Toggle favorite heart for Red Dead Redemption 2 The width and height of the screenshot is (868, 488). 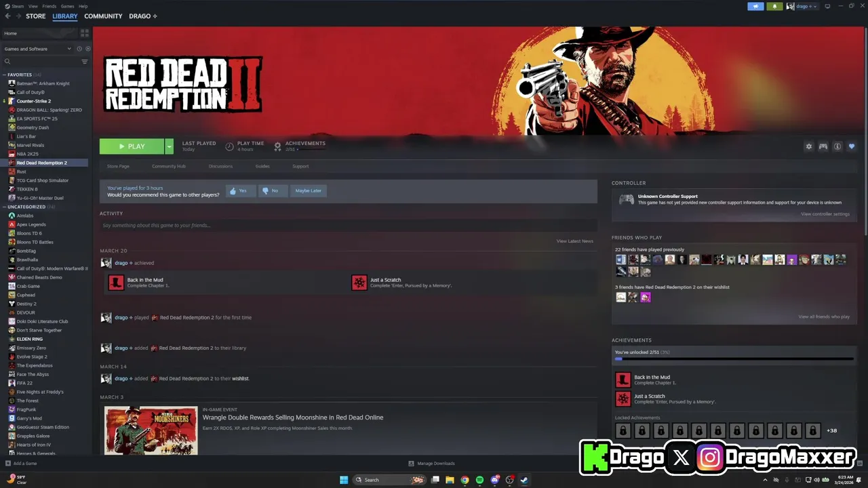pyautogui.click(x=852, y=146)
